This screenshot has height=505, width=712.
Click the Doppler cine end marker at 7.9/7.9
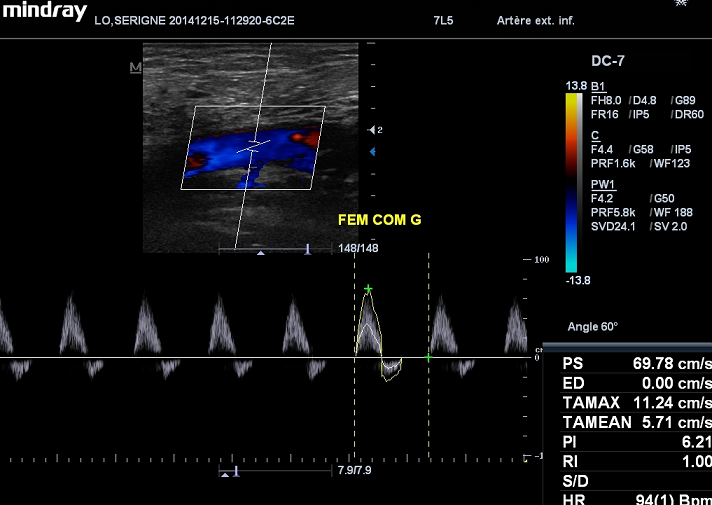(x=236, y=470)
